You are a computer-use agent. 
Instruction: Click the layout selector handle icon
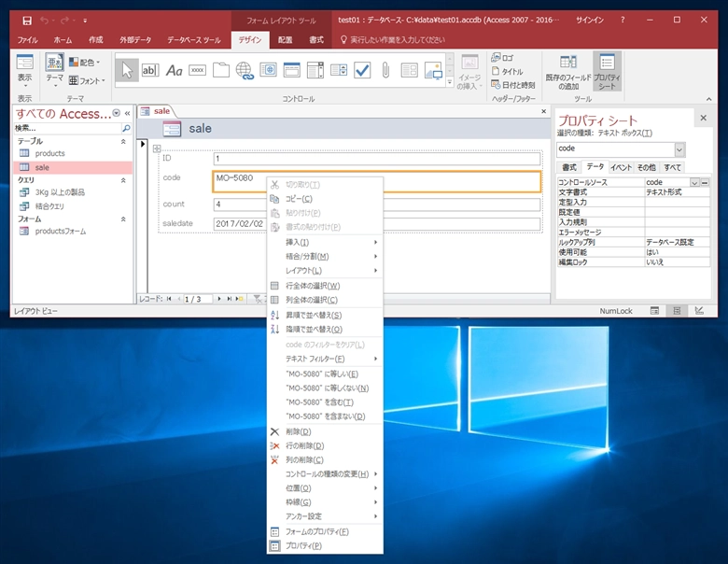(x=157, y=148)
